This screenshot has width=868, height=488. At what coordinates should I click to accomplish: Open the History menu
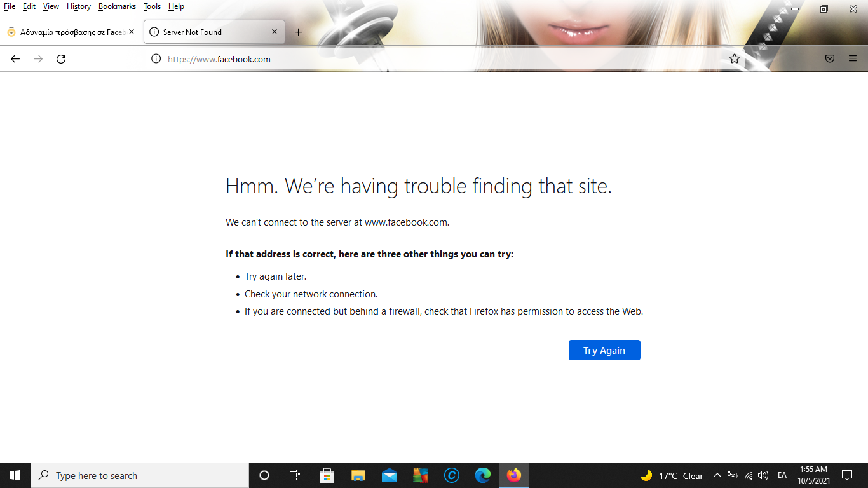point(79,6)
